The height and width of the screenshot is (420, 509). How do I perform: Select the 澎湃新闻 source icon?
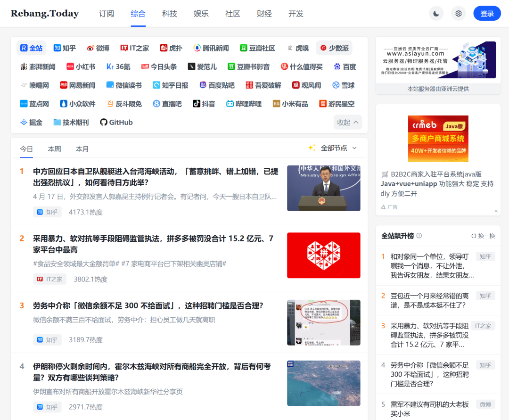[x=38, y=66]
